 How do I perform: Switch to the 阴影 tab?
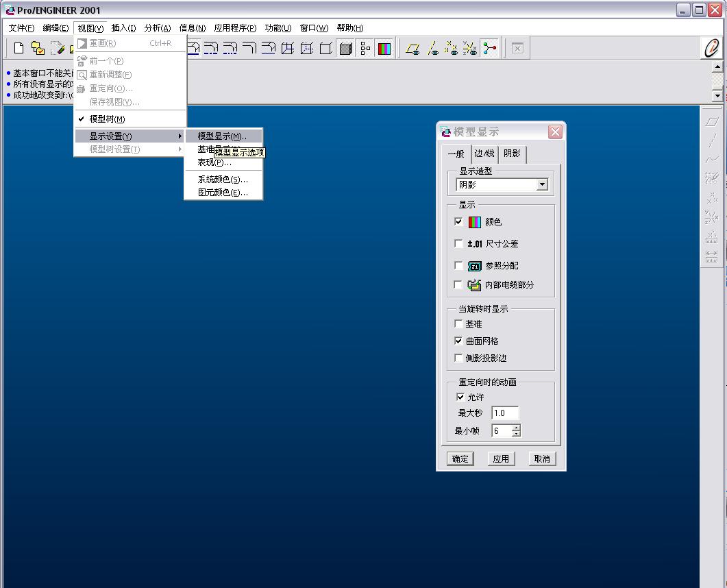coord(513,154)
